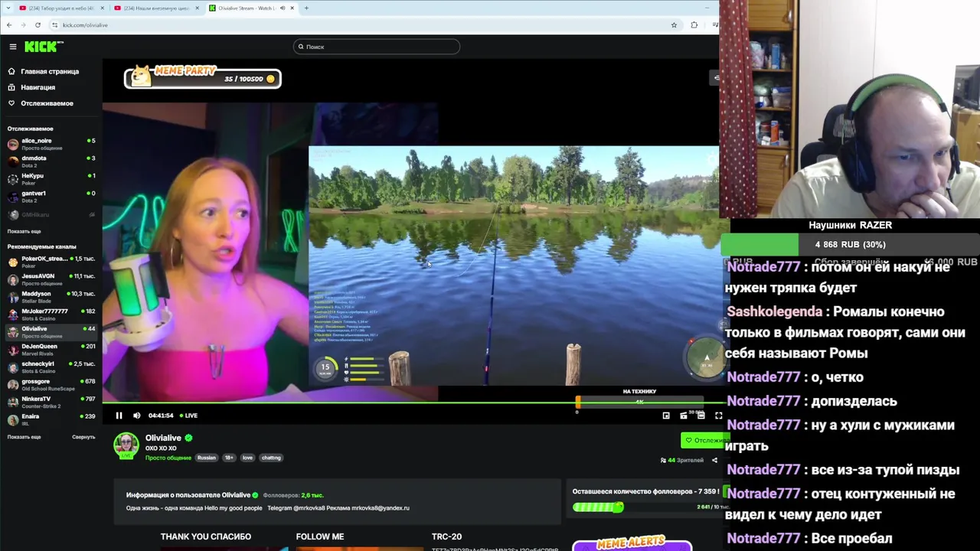Reload the page
This screenshot has width=980, height=551.
(38, 25)
